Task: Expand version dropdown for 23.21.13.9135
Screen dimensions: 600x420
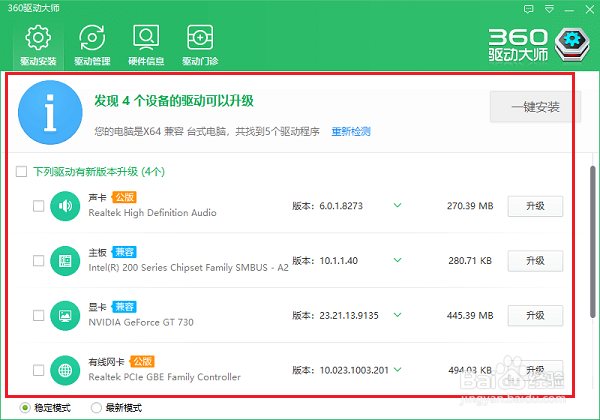Action: click(398, 315)
